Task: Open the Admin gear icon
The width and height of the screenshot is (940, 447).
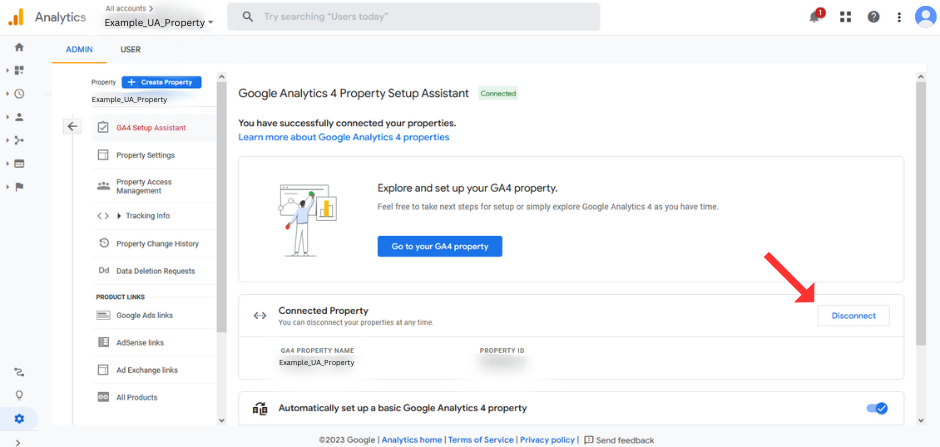Action: pyautogui.click(x=19, y=419)
